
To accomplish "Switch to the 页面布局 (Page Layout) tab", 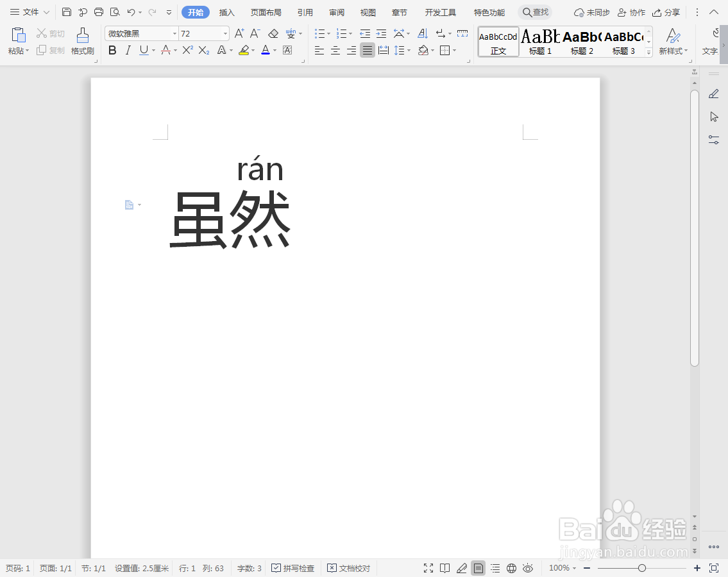I will point(266,13).
